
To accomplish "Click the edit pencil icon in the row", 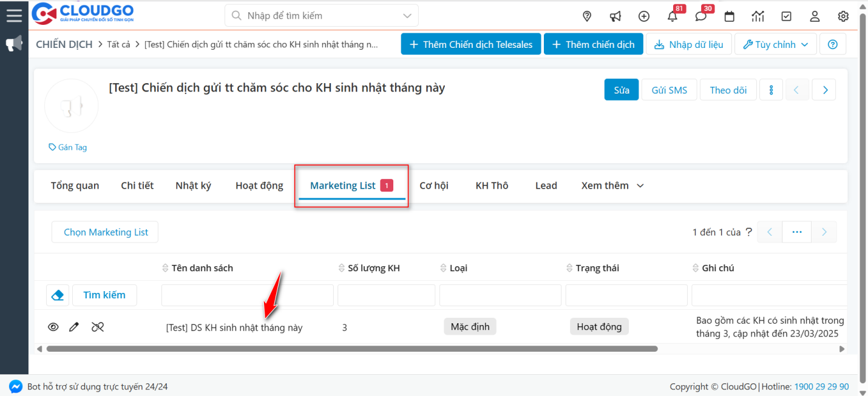I will 74,327.
